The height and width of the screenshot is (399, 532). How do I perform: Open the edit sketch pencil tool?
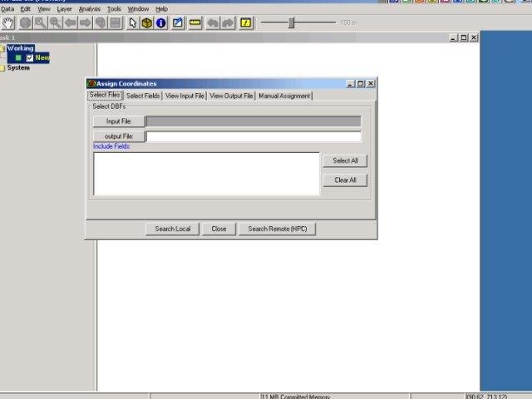point(178,23)
